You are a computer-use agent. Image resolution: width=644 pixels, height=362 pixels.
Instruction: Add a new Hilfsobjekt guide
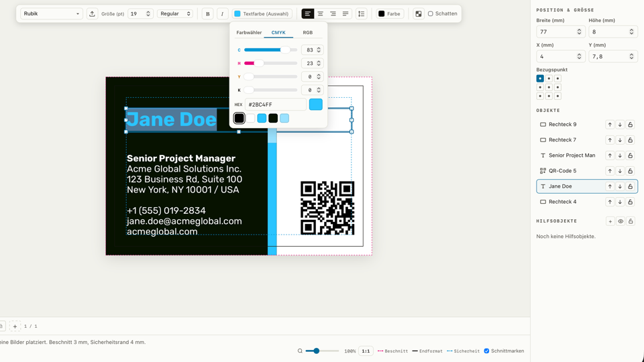tap(610, 221)
